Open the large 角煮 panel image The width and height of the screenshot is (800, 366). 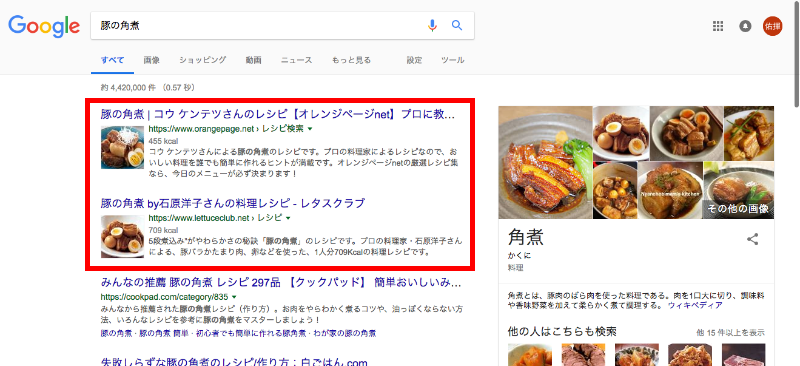pyautogui.click(x=545, y=162)
